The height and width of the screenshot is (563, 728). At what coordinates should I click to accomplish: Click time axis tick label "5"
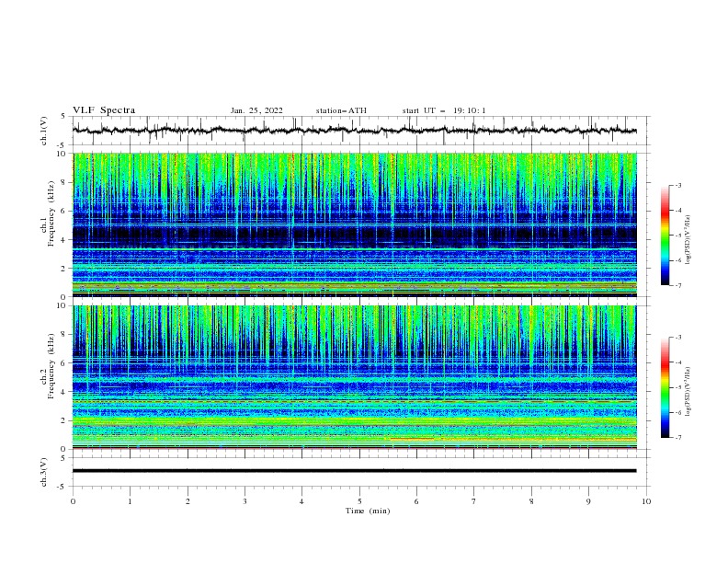click(359, 501)
